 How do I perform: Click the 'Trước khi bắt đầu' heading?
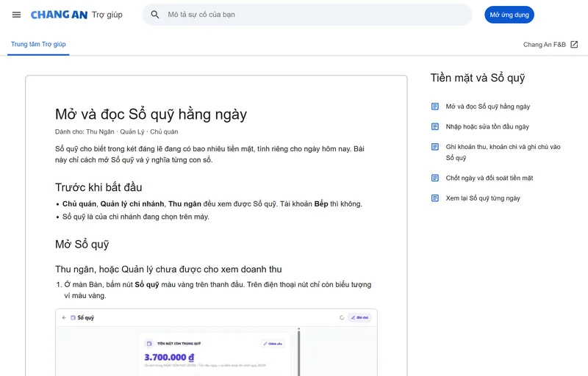pos(98,187)
